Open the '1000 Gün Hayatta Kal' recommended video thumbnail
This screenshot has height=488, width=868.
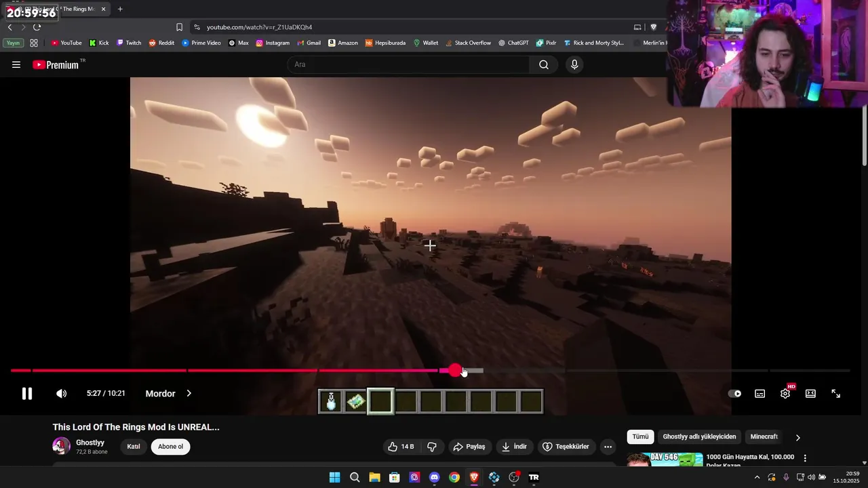665,460
